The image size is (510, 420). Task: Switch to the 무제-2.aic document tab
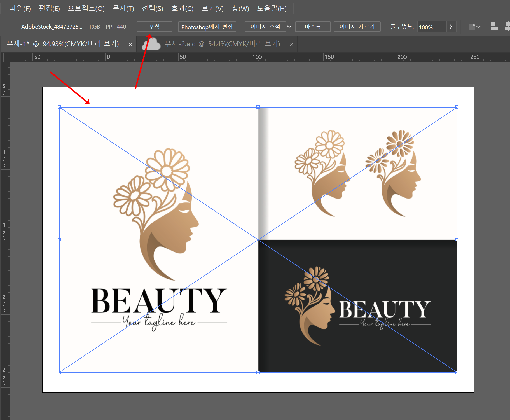pyautogui.click(x=222, y=44)
